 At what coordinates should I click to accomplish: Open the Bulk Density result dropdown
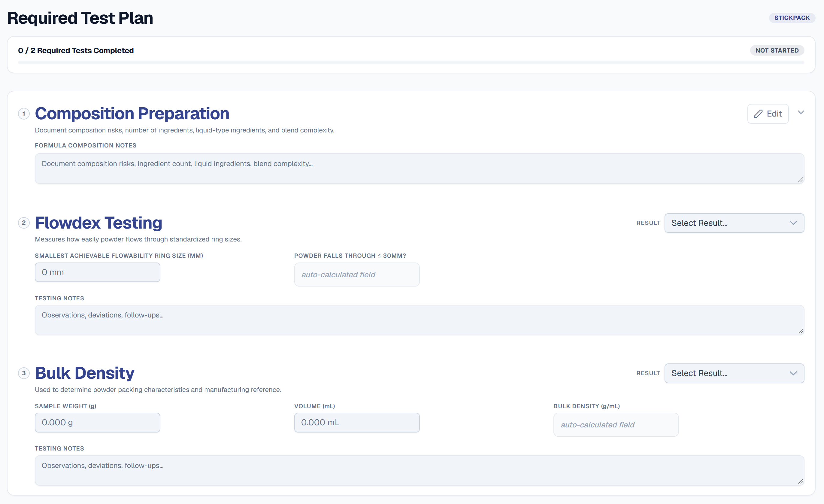coord(734,373)
